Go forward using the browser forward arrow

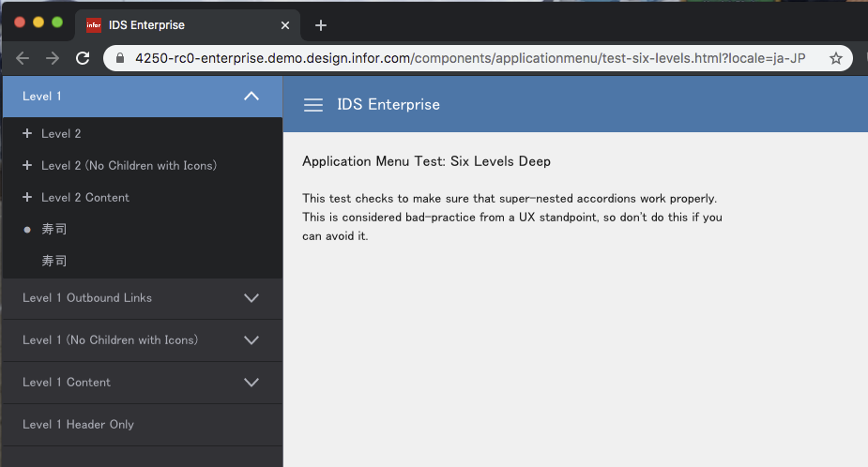[53, 58]
